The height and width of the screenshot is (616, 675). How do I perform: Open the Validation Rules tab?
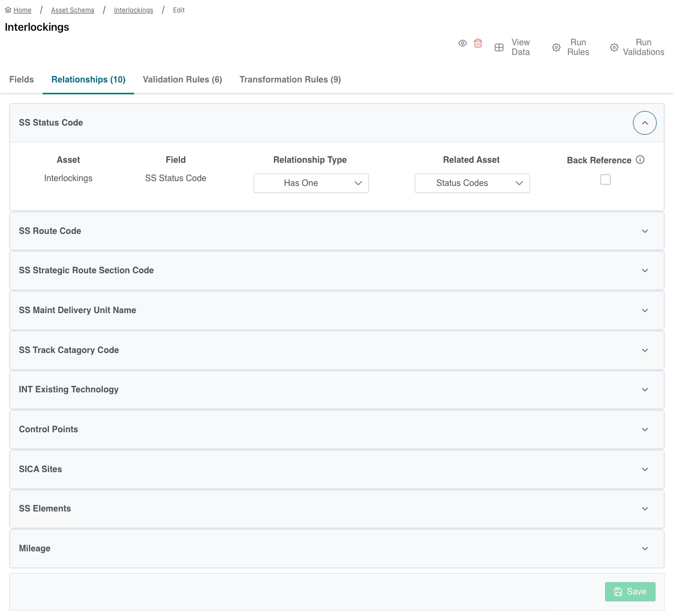[x=182, y=80]
